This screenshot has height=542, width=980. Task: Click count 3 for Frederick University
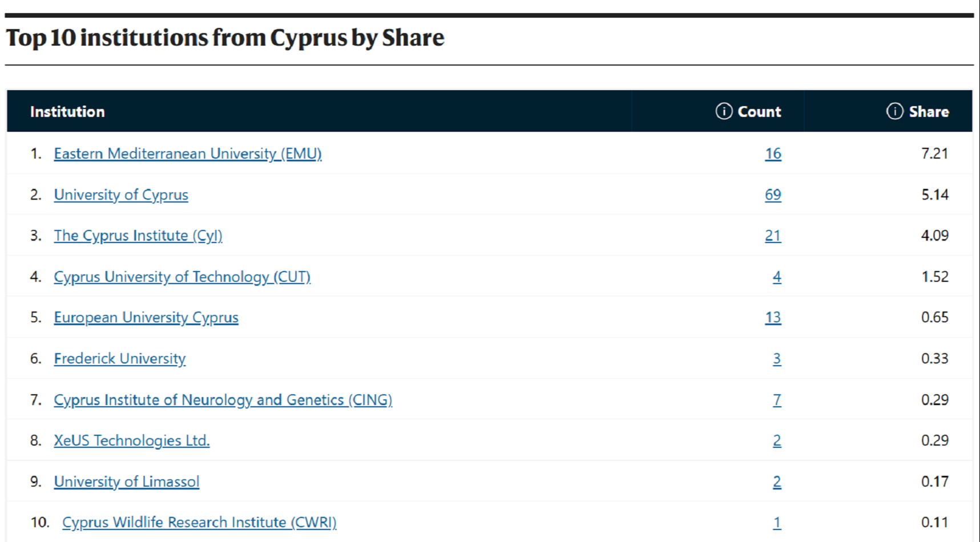(777, 358)
